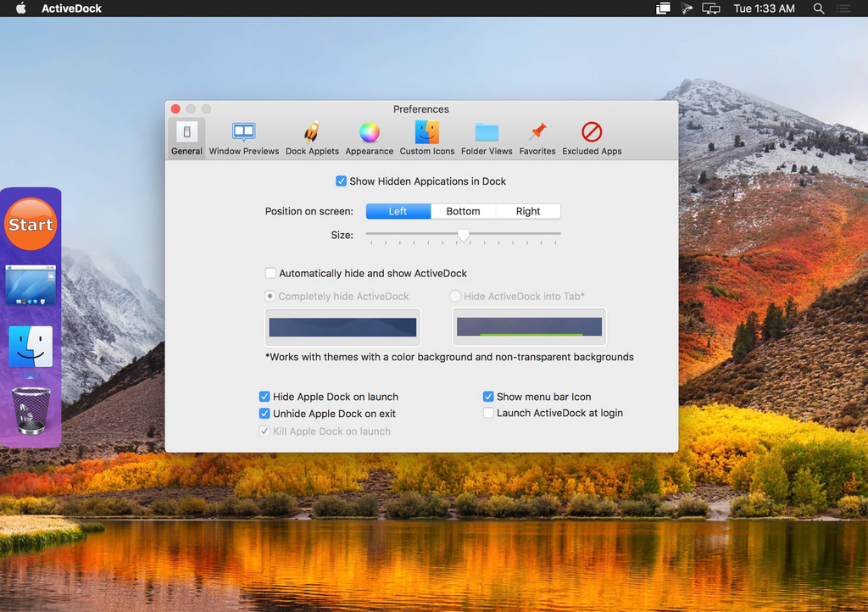
Task: Set dock position to Right
Action: pos(527,212)
